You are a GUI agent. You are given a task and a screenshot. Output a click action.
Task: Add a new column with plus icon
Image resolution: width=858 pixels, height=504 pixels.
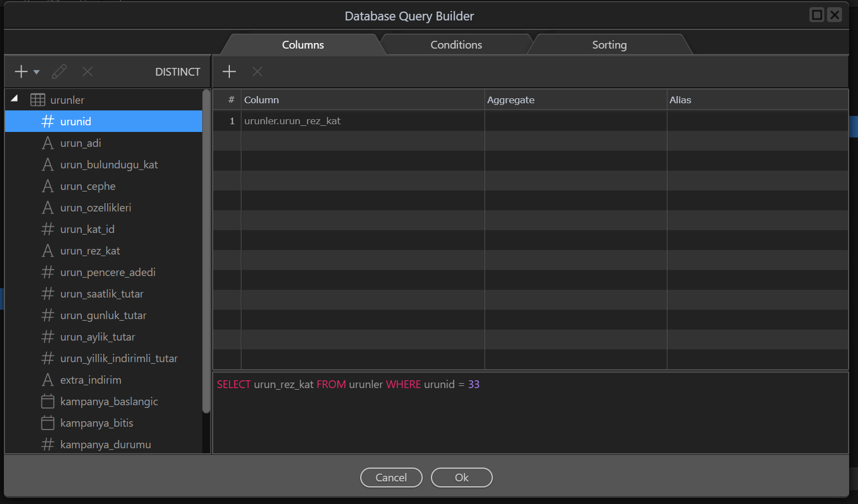[x=229, y=72]
